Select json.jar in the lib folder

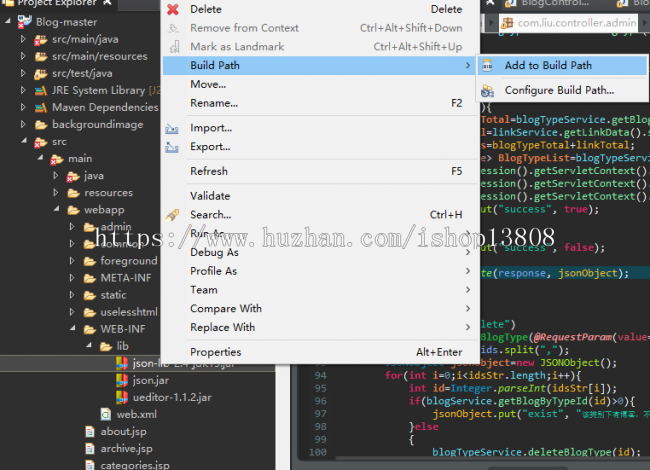[x=151, y=380]
